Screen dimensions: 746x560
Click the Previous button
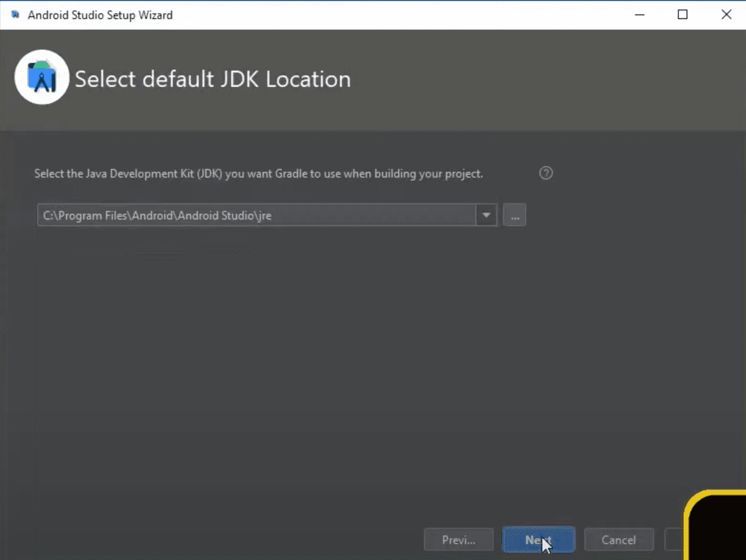click(458, 539)
